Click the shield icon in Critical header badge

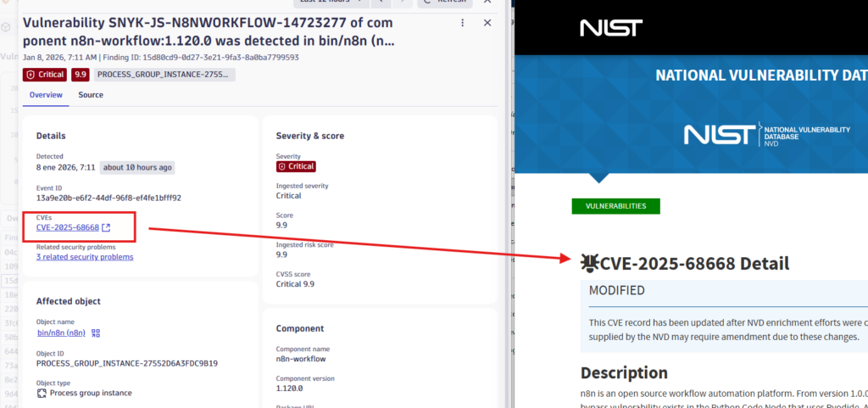click(31, 75)
